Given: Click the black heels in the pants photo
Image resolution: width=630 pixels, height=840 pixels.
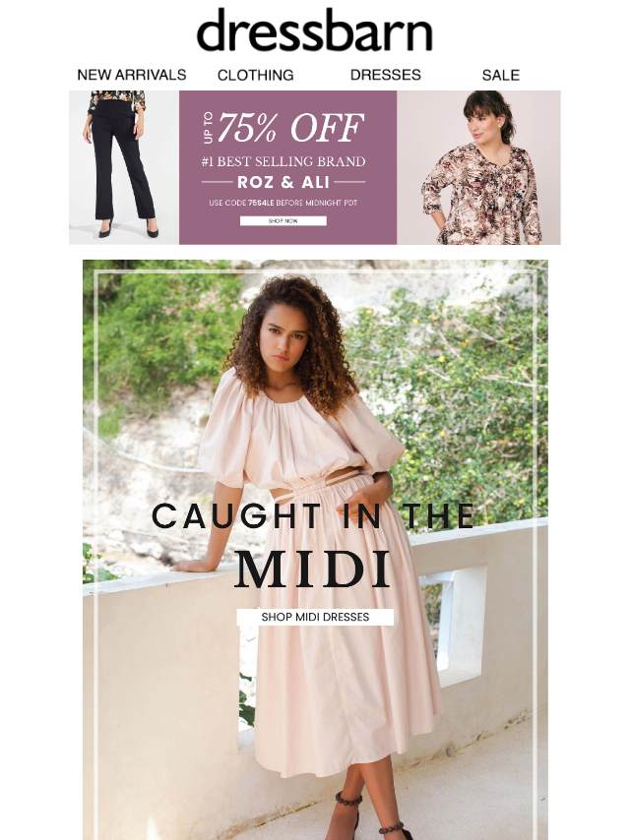Looking at the screenshot, I should click(129, 230).
